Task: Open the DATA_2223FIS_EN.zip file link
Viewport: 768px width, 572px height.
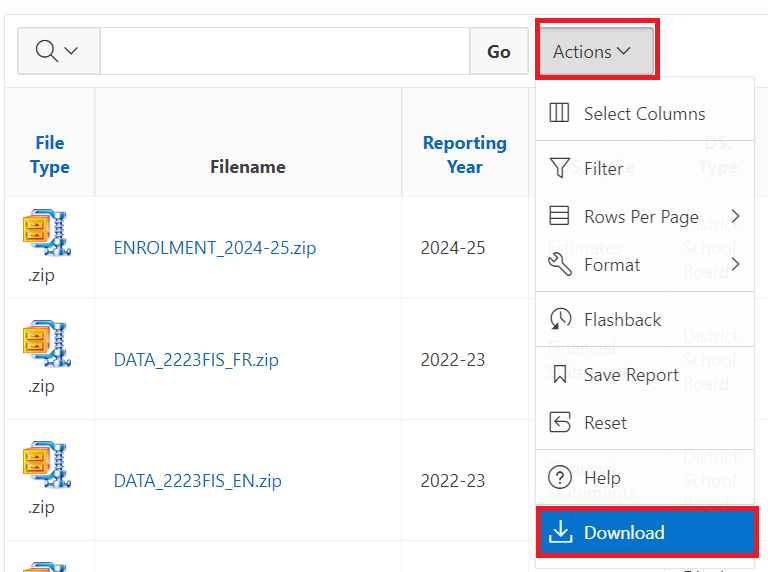Action: (197, 481)
